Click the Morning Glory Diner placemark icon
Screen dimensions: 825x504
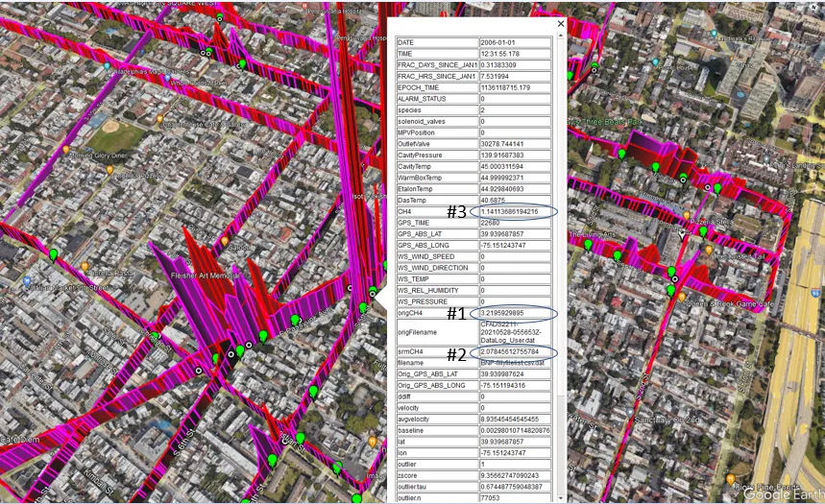66,149
